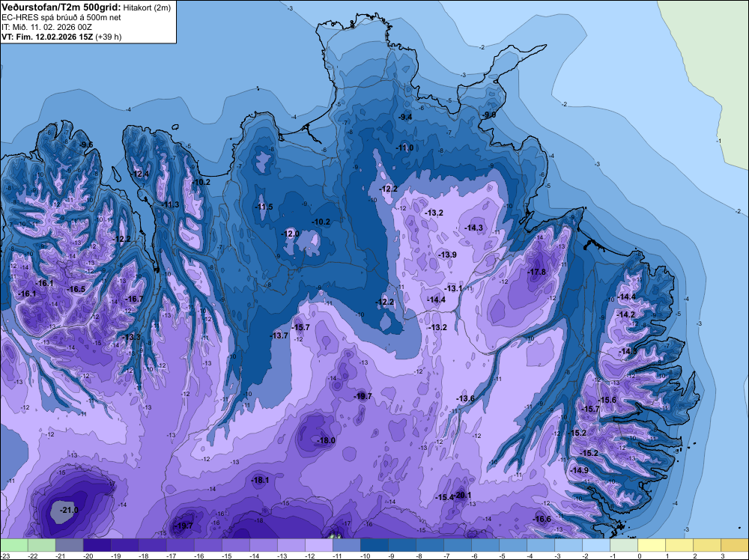Select the -14 legend color cell
The height and width of the screenshot is (560, 749).
[263, 545]
